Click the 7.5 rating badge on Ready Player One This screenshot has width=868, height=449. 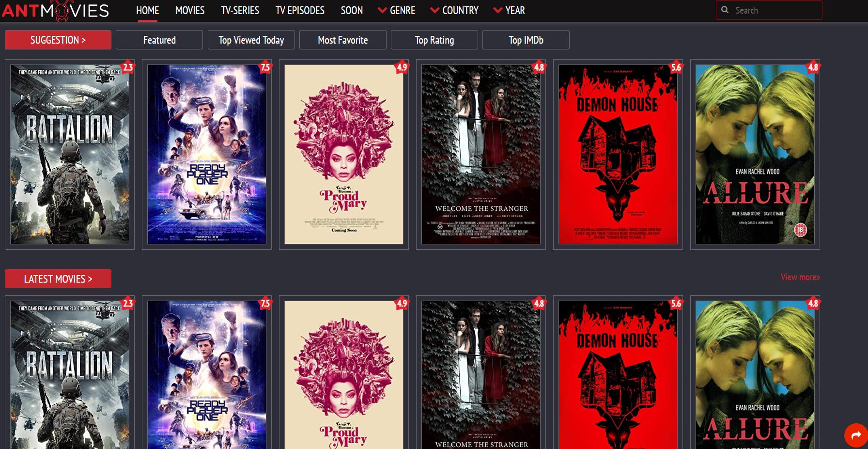pyautogui.click(x=264, y=68)
